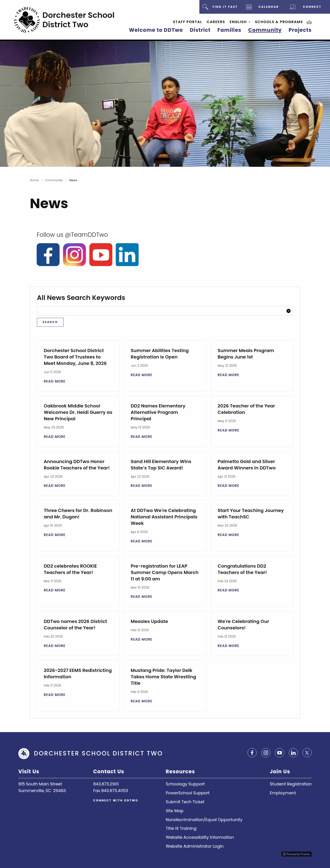Viewport: 330px width, 868px height.
Task: Go to Community in the breadcrumb
Action: coord(54,180)
